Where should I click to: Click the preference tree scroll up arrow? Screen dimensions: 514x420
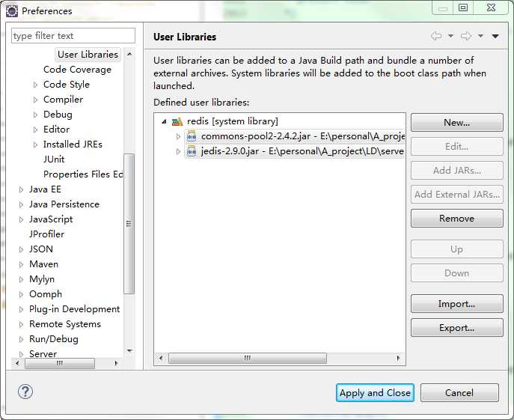coord(129,54)
